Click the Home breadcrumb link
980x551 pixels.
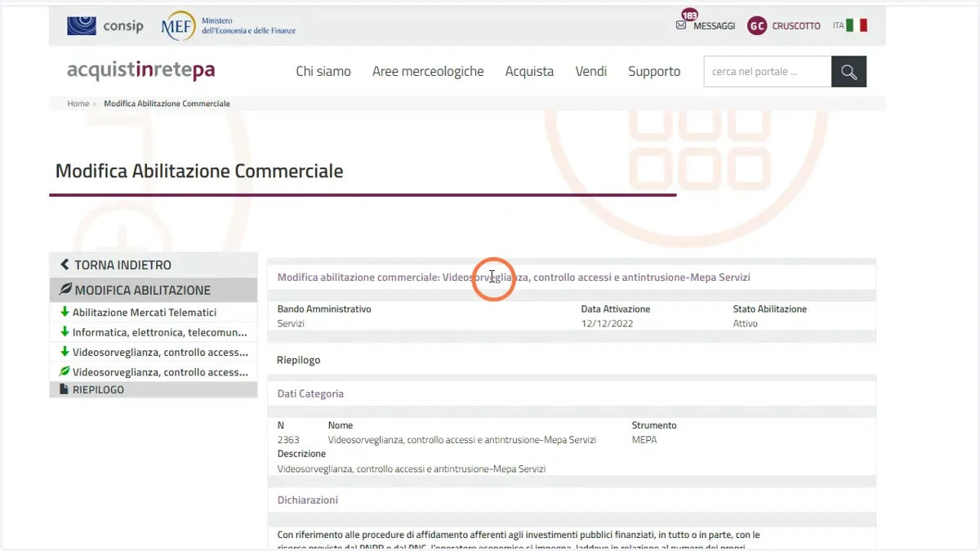tap(78, 104)
